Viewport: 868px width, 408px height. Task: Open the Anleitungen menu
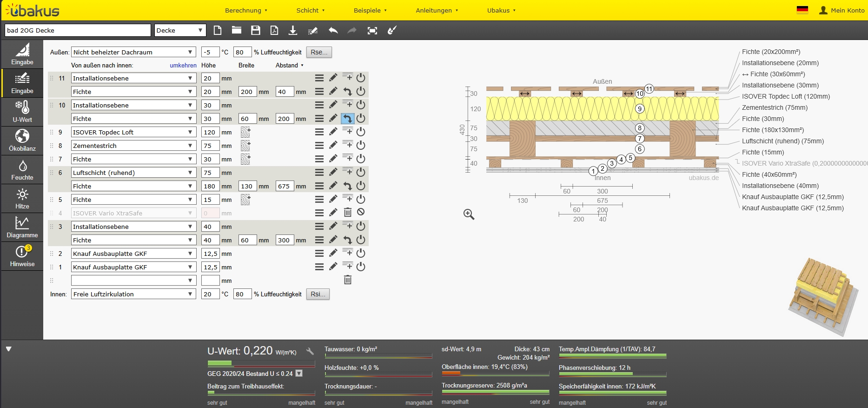point(437,10)
